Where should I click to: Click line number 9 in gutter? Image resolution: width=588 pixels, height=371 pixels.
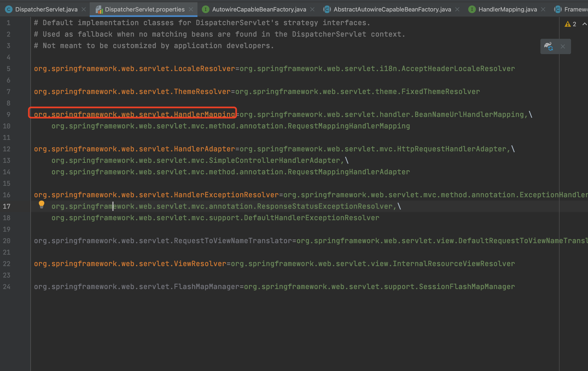pyautogui.click(x=8, y=114)
